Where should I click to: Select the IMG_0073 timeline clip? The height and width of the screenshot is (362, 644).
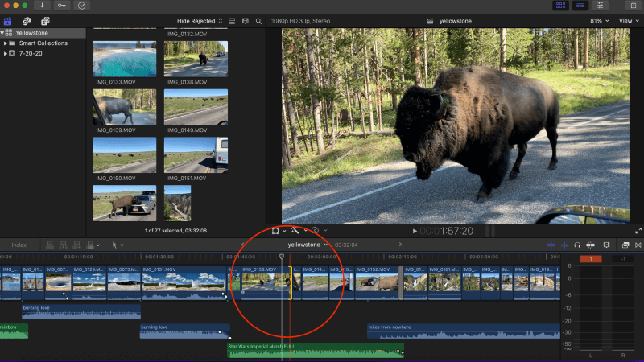pyautogui.click(x=124, y=283)
